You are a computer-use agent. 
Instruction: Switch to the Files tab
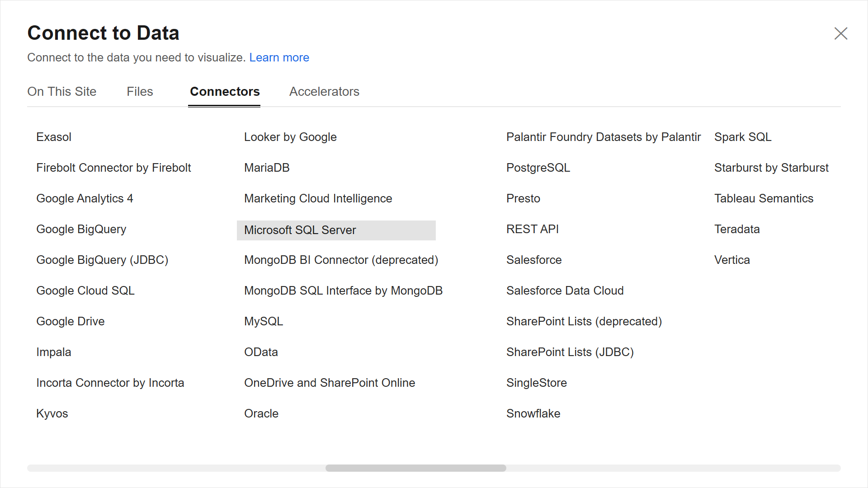(140, 91)
